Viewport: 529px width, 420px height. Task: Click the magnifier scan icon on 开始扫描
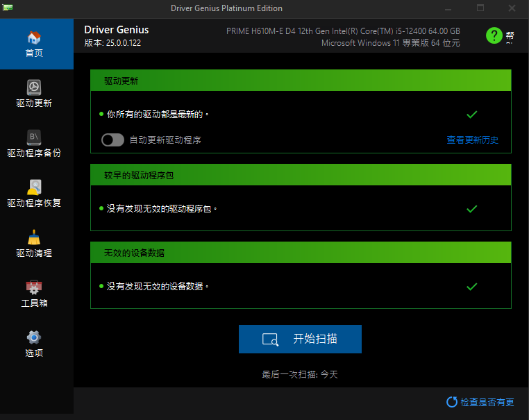270,339
